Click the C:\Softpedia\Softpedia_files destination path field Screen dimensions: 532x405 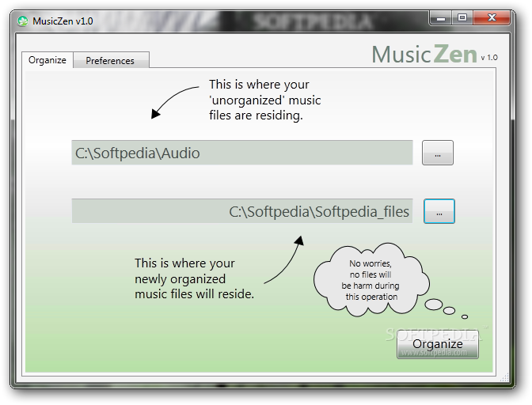point(242,211)
